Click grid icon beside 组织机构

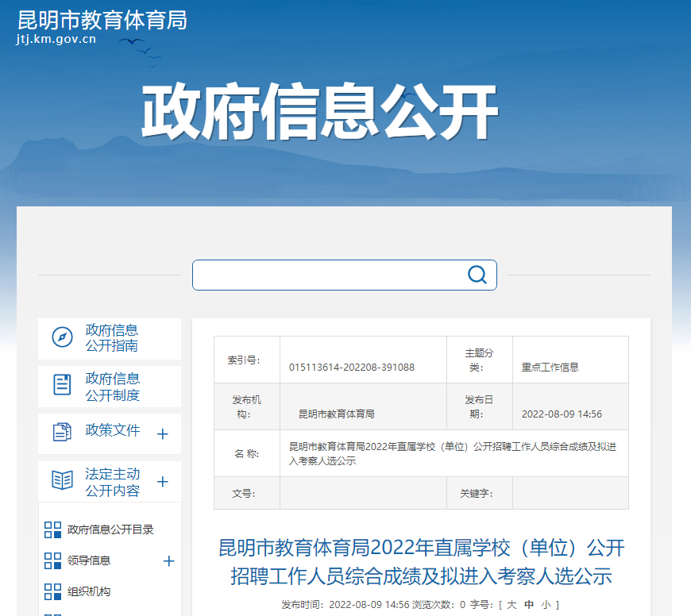[53, 591]
